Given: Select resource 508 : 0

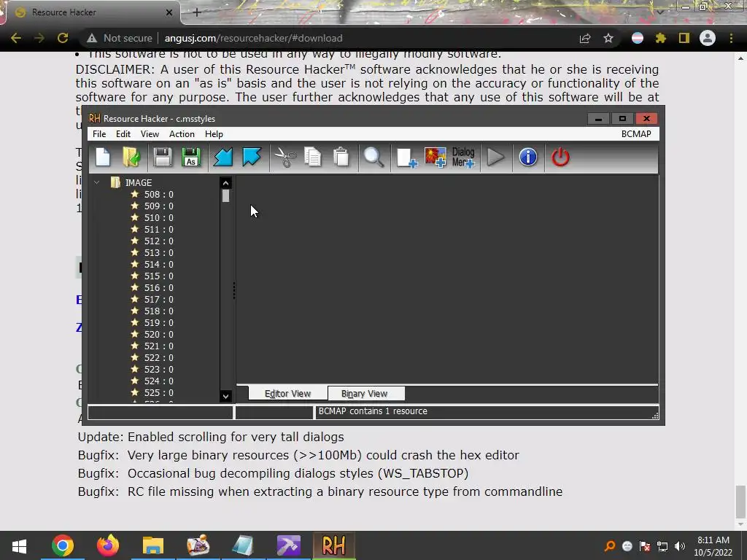Looking at the screenshot, I should tap(158, 194).
